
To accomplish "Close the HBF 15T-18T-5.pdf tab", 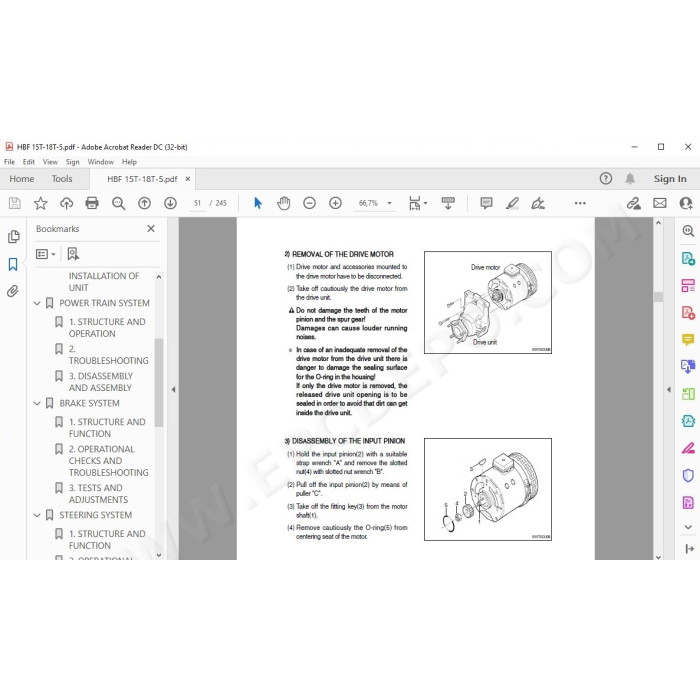I will coord(188,179).
